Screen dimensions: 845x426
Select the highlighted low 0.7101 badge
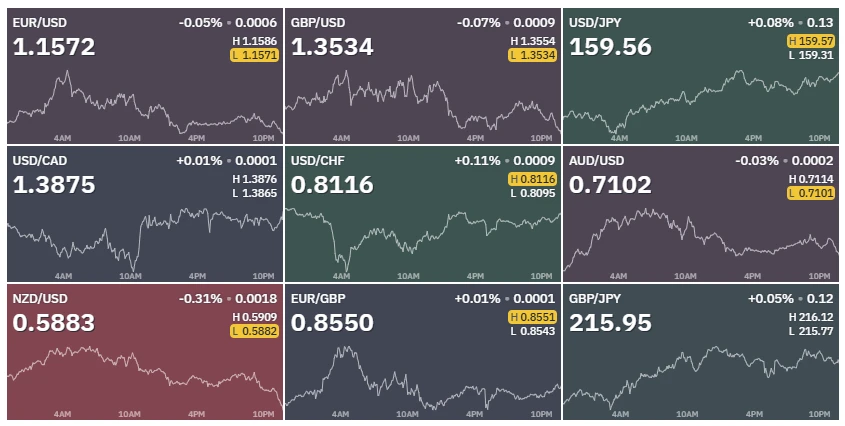click(x=811, y=193)
